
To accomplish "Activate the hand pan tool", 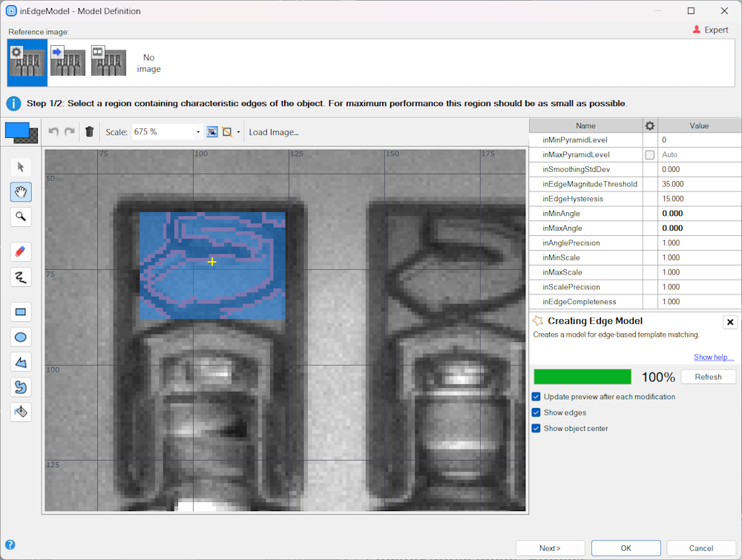I will point(21,192).
